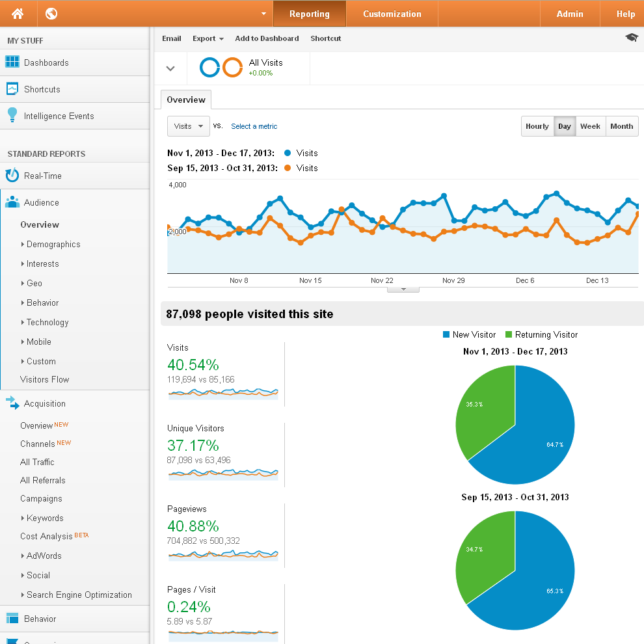This screenshot has height=644, width=644.
Task: Click the Shortcuts sidebar icon
Action: pos(12,89)
